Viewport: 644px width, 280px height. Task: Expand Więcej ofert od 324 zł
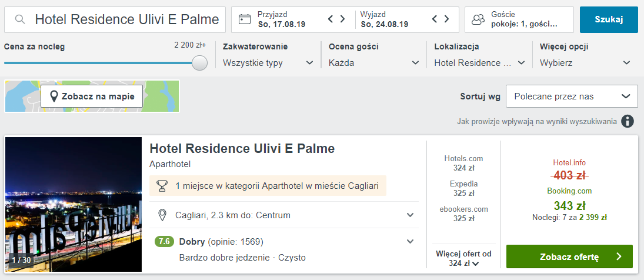click(463, 259)
